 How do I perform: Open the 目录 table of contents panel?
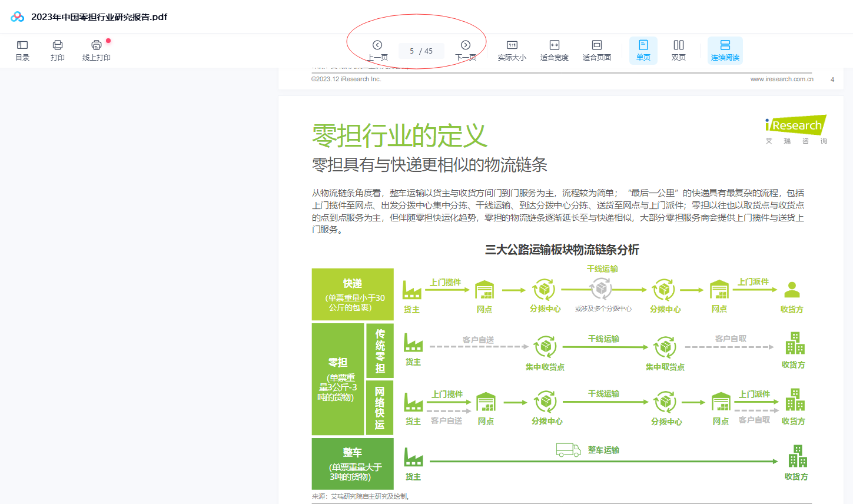pyautogui.click(x=22, y=50)
